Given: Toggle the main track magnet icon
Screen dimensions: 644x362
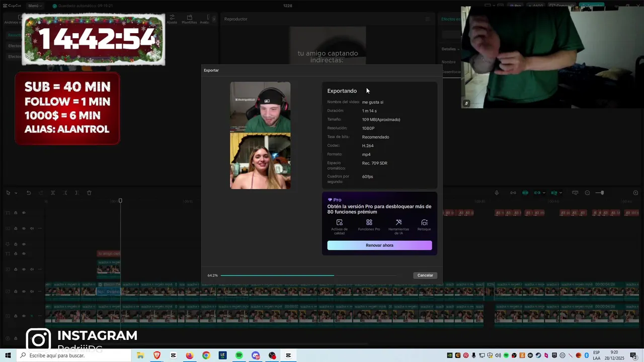Looking at the screenshot, I should 513,193.
